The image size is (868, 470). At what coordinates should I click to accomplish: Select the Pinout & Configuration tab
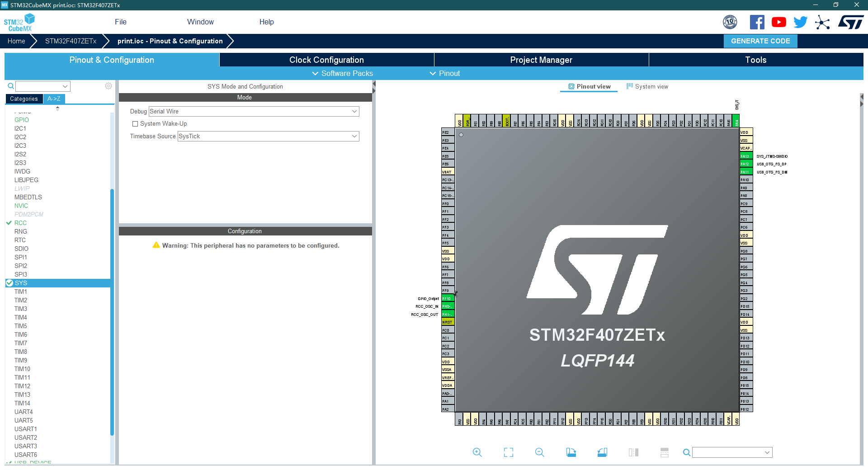point(112,60)
